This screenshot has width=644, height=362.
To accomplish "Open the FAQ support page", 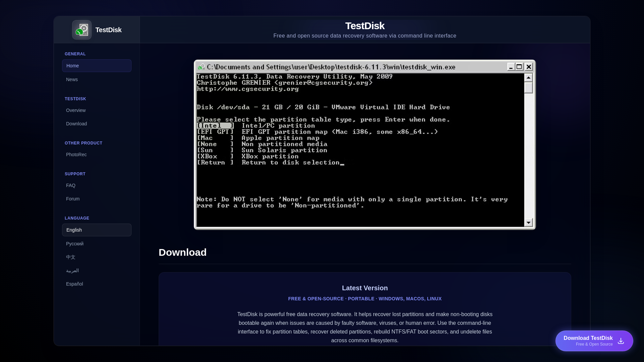I will (97, 185).
